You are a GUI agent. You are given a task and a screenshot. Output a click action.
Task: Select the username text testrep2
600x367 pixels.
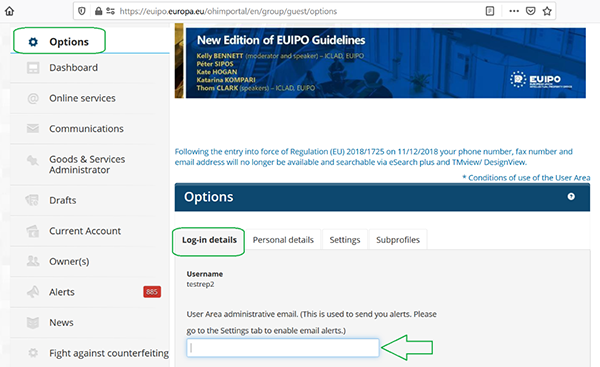coord(200,284)
